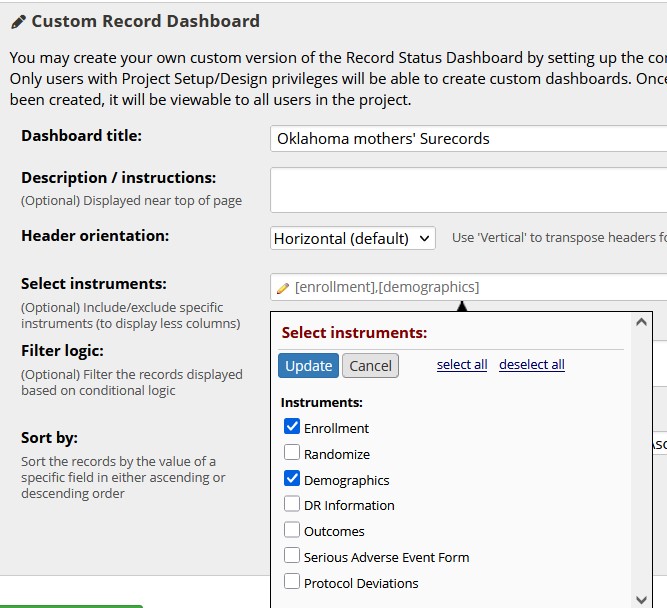Enable the DR Information checkbox
Viewport: 667px width, 608px height.
click(x=292, y=505)
